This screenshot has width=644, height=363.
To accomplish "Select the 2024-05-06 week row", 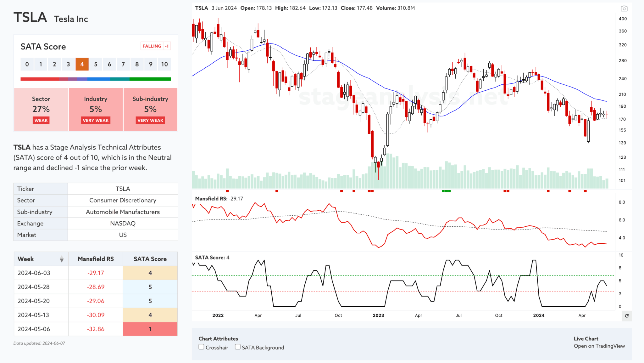I will tap(96, 329).
